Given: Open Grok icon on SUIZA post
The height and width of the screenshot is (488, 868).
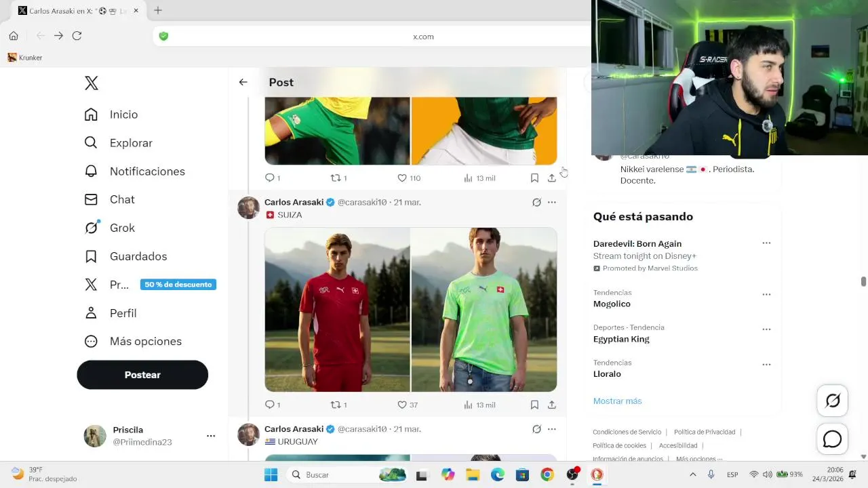Looking at the screenshot, I should point(536,202).
